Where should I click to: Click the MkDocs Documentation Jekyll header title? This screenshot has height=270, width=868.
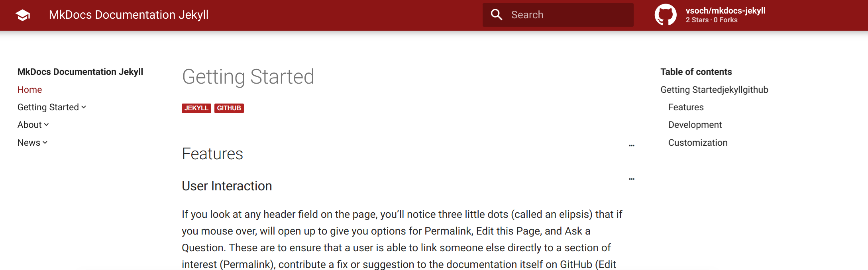click(x=129, y=15)
